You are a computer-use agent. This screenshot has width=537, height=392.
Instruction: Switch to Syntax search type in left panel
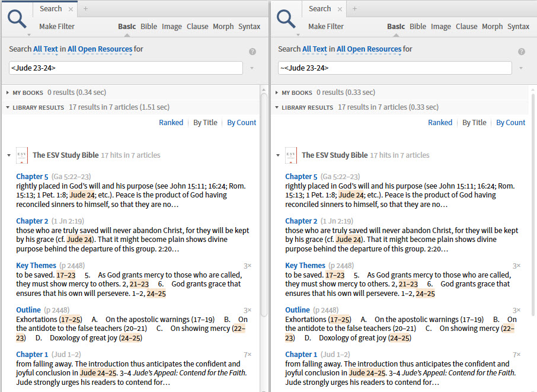point(250,26)
